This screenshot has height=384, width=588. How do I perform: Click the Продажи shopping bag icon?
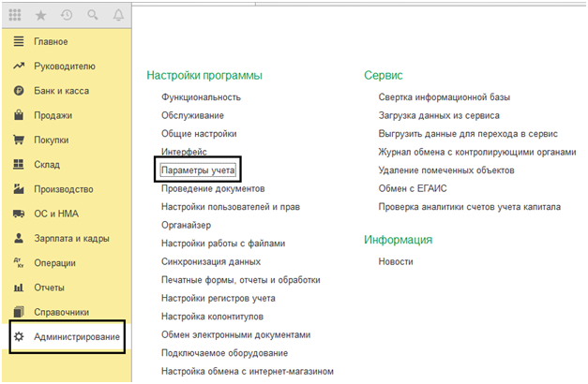[17, 116]
